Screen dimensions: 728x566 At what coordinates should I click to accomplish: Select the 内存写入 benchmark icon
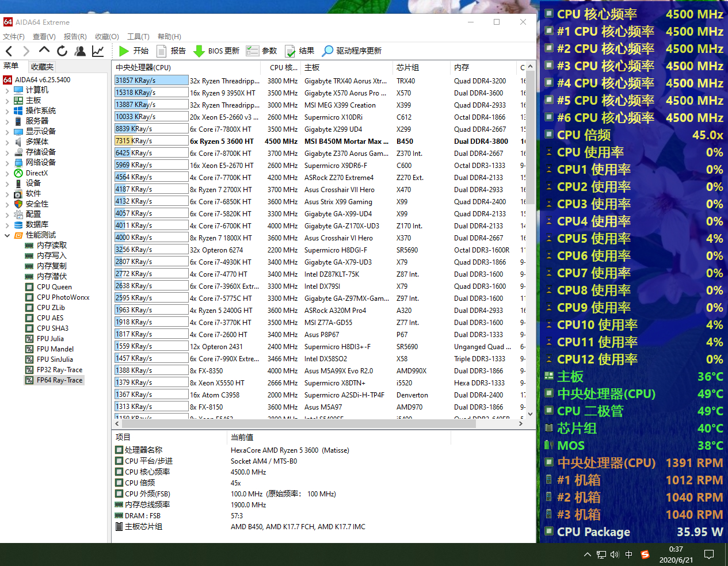click(29, 256)
